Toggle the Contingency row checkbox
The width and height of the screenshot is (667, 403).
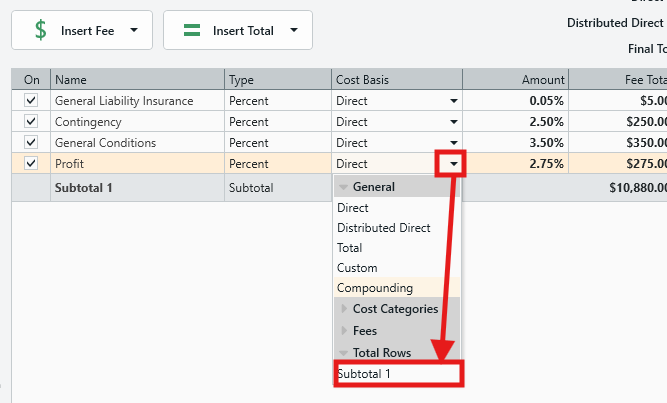[31, 121]
